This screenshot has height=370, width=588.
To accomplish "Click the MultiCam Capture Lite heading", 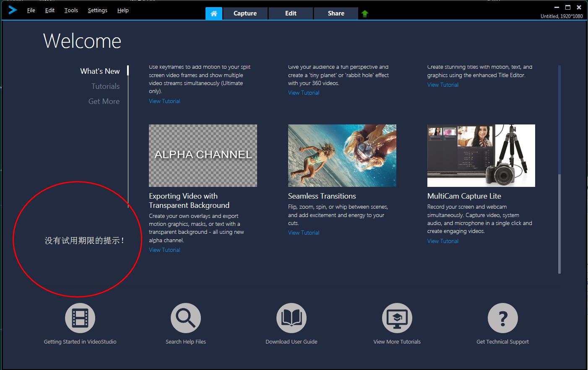I will [x=464, y=196].
